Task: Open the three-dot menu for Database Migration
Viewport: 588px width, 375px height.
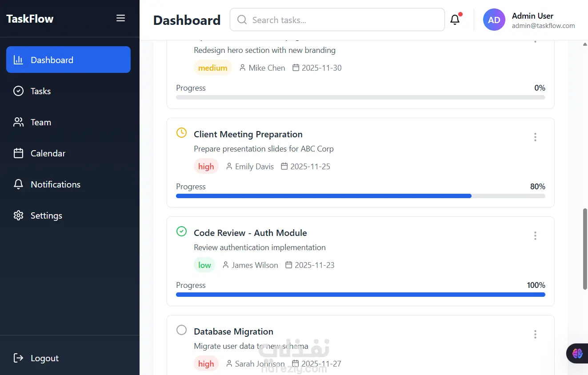Action: (535, 335)
